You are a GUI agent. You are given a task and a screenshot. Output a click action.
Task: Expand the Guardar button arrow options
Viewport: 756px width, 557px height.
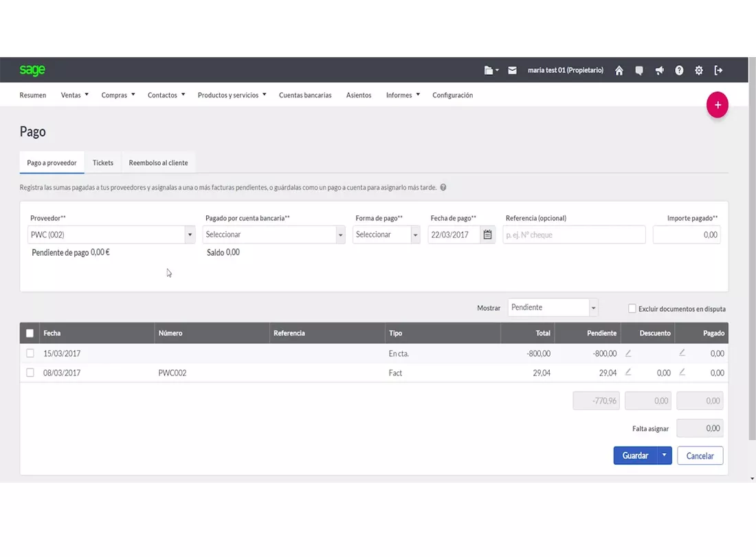(665, 455)
